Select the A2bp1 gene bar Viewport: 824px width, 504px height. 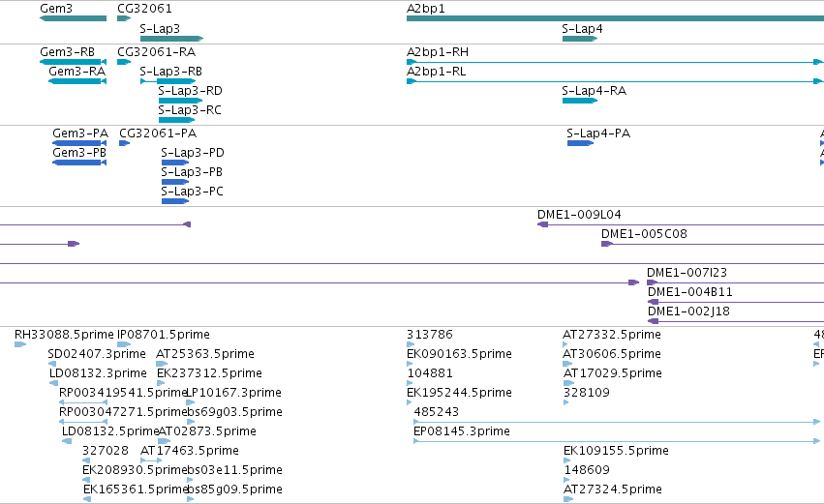point(616,18)
